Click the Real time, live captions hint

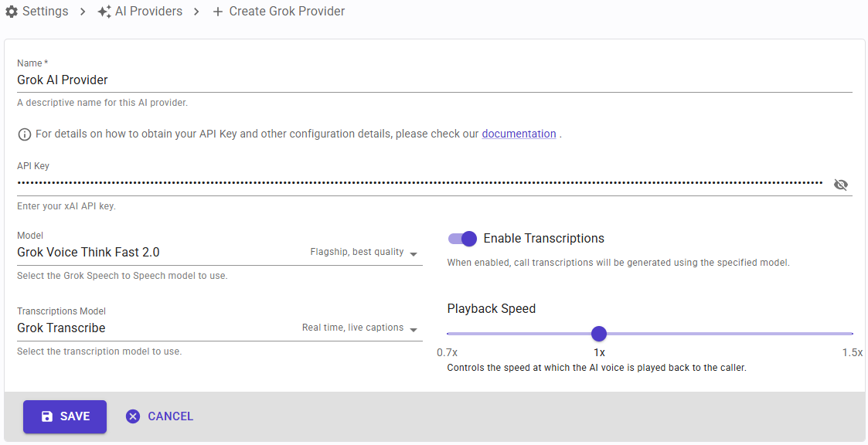tap(352, 328)
